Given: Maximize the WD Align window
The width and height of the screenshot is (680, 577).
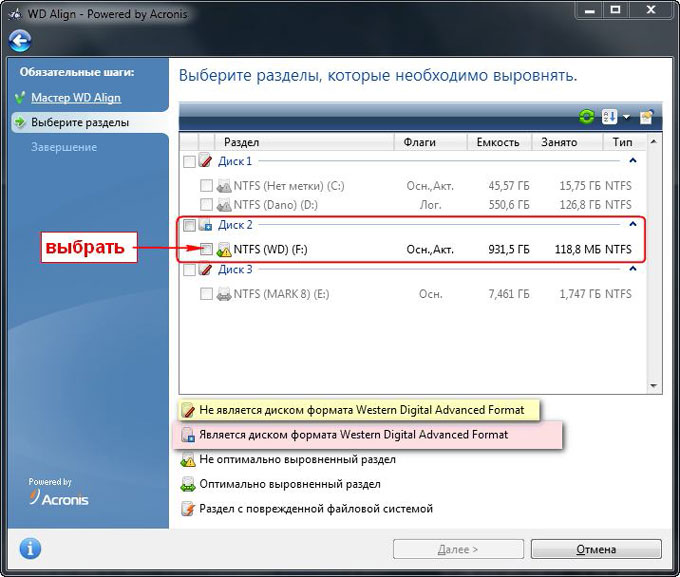Looking at the screenshot, I should (615, 10).
